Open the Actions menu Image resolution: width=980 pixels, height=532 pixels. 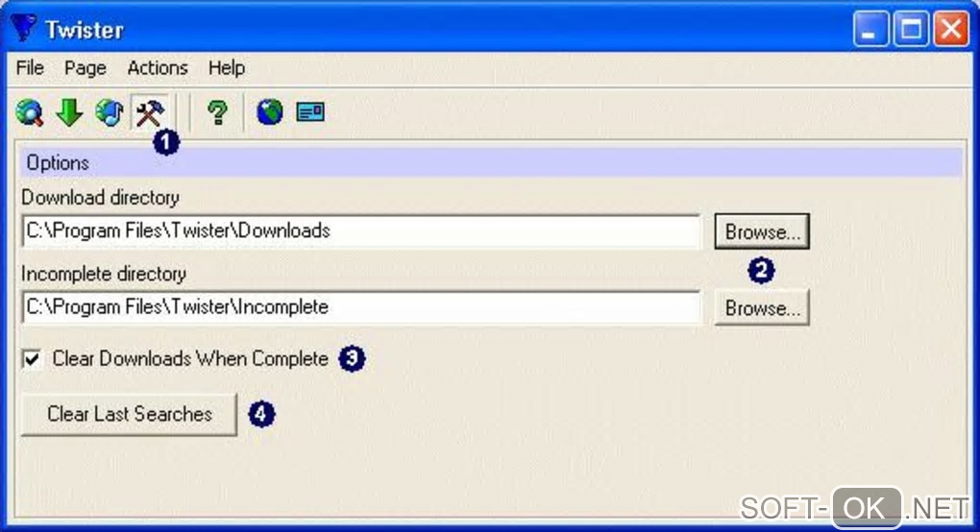158,67
